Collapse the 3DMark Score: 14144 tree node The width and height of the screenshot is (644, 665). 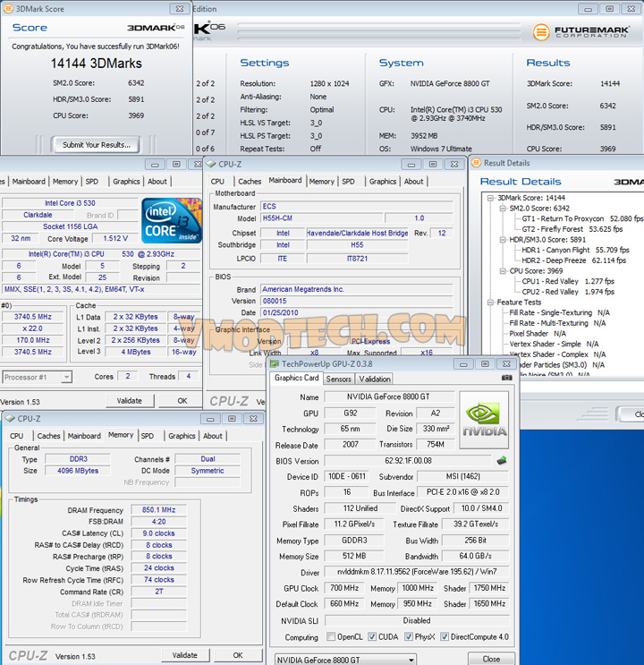[490, 198]
